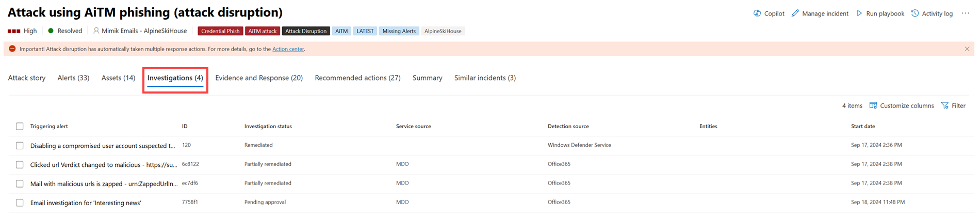The width and height of the screenshot is (980, 216).
Task: Go to Evidence and Response tab
Action: click(x=259, y=78)
